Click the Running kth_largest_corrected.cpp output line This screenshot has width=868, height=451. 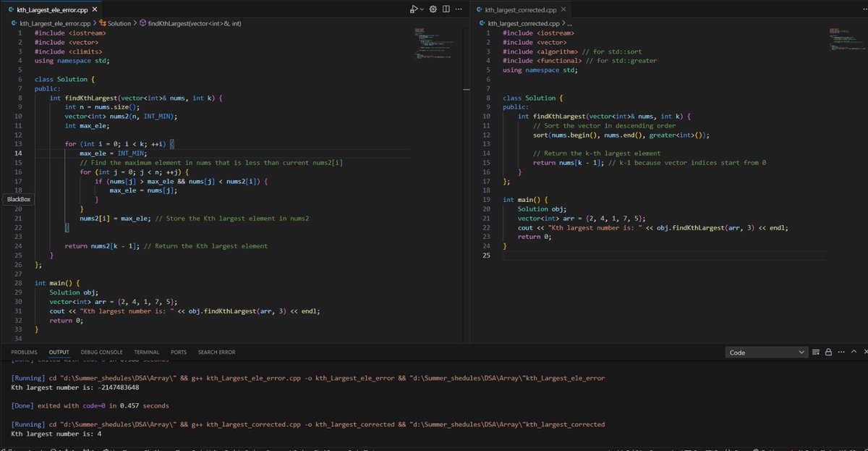tap(308, 424)
